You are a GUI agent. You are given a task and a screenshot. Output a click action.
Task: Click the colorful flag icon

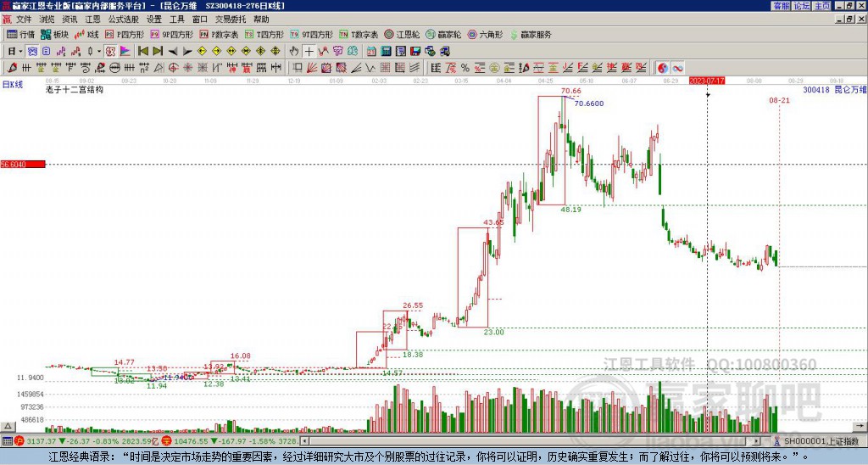[x=125, y=51]
